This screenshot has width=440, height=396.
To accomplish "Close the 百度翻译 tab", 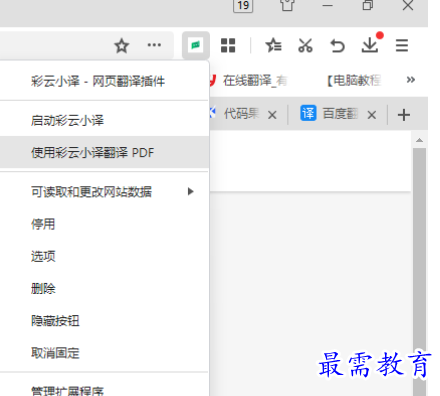I will (x=372, y=115).
